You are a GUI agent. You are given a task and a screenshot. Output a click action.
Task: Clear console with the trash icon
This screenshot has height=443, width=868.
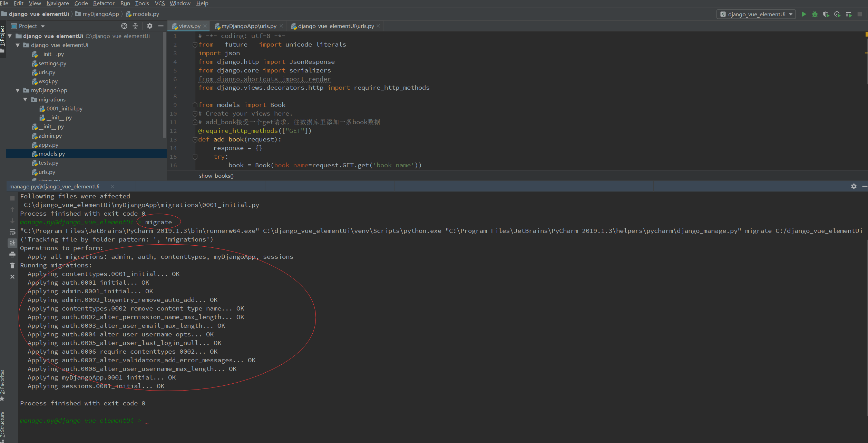(x=12, y=265)
